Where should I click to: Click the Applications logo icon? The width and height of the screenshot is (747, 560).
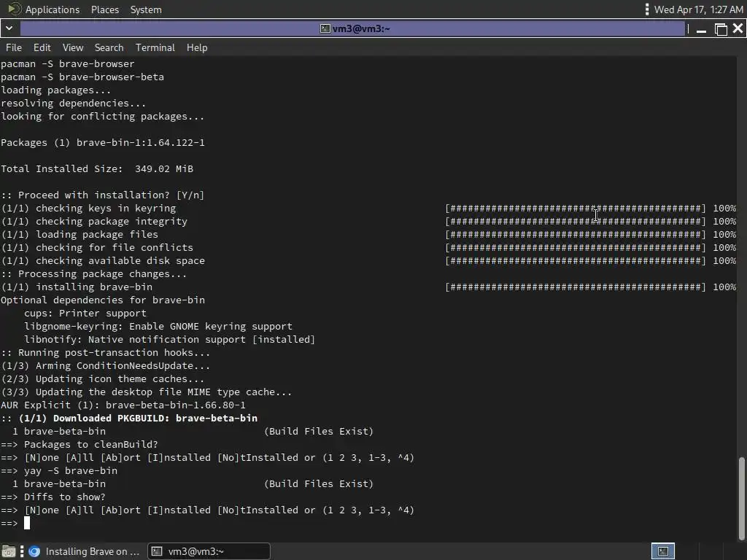tap(15, 9)
